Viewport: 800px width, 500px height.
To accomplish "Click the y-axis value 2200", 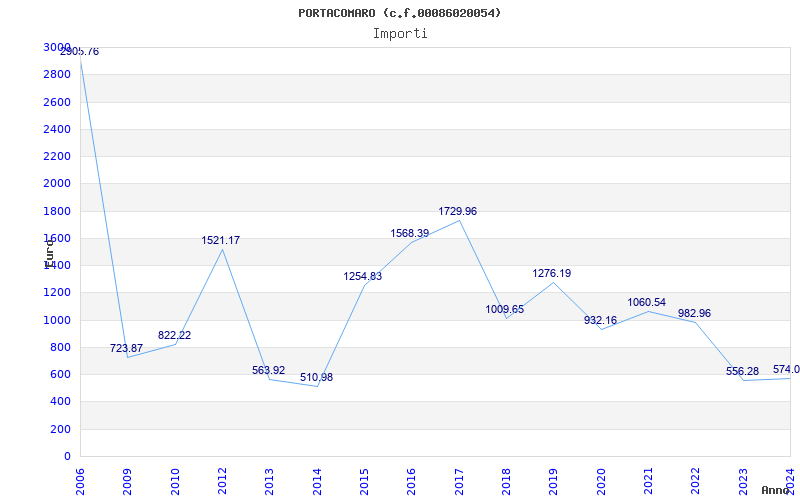I will [57, 156].
